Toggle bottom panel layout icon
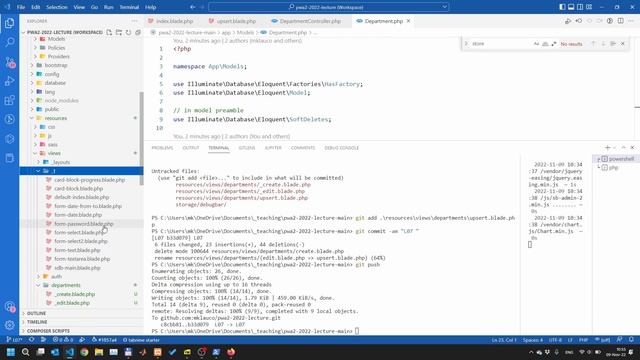This screenshot has height=360, width=640. (x=571, y=7)
